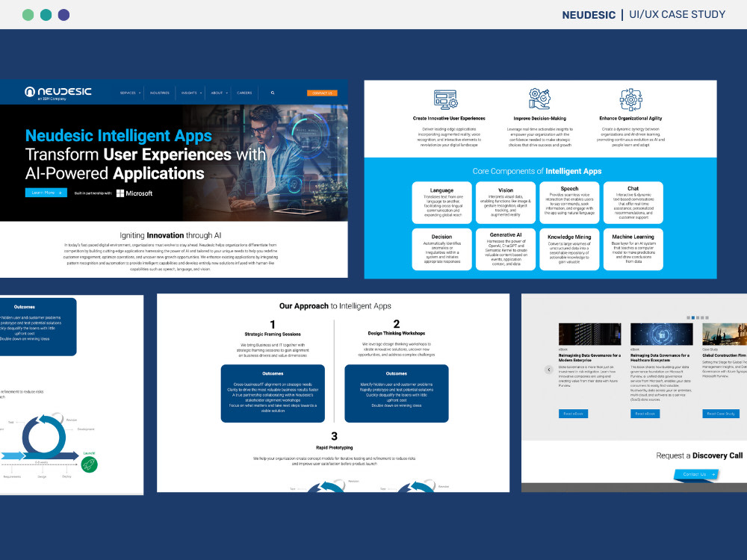Select the Knowledge Mining component card
Viewport: 747px width, 560px height.
point(569,249)
